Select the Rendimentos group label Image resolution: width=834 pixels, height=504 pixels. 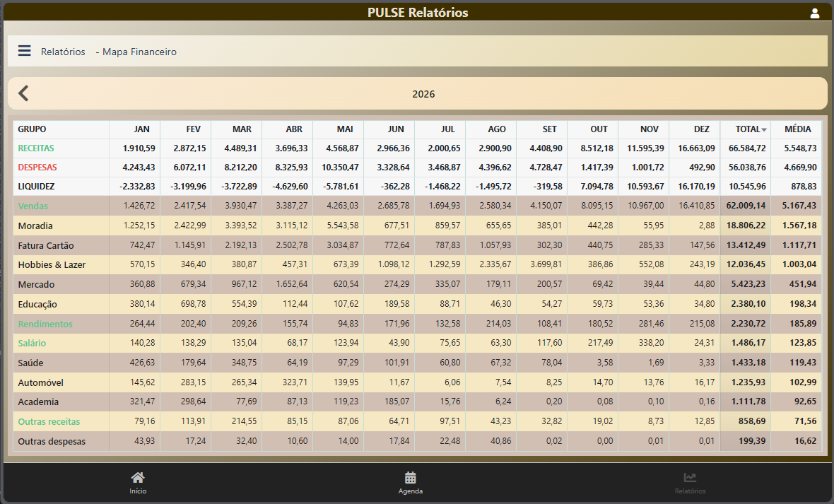45,324
